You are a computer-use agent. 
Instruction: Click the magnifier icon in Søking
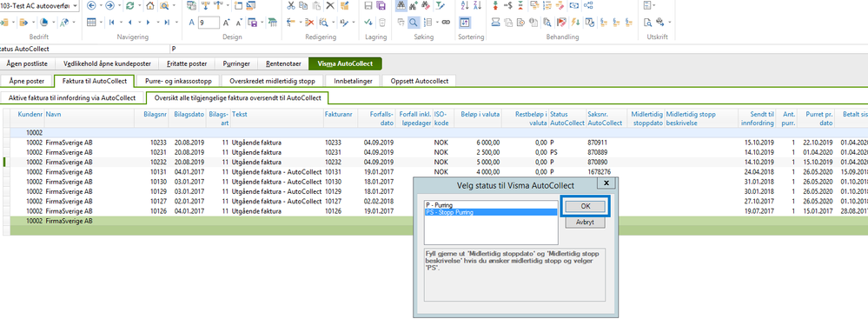click(x=413, y=22)
